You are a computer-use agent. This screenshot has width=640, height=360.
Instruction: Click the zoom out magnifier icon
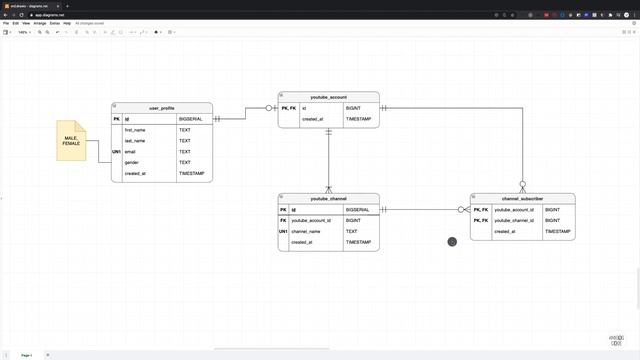click(x=47, y=32)
